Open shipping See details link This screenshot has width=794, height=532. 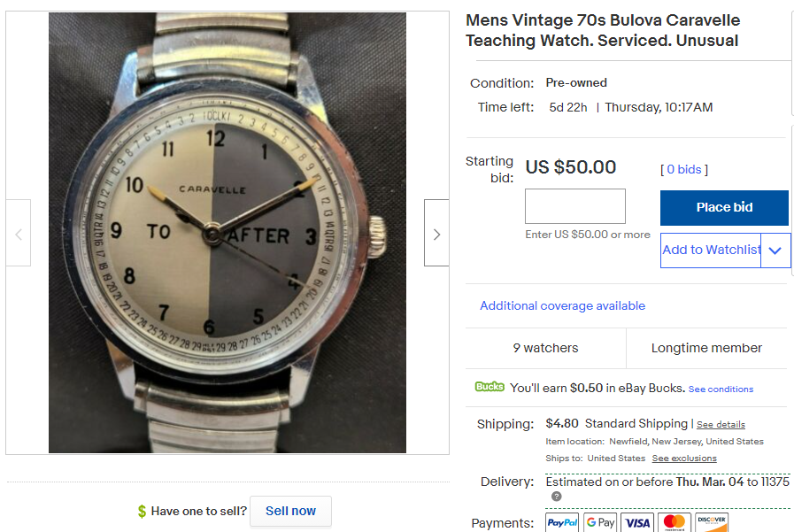pyautogui.click(x=721, y=425)
